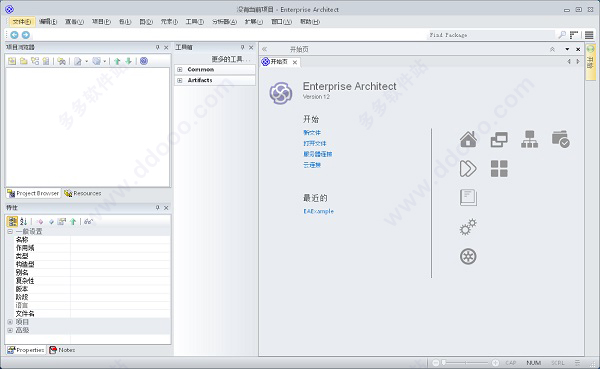Expand the 项目 property group

(x=10, y=322)
